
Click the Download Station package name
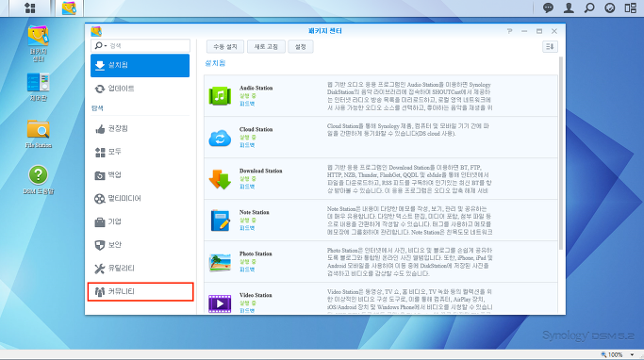261,171
